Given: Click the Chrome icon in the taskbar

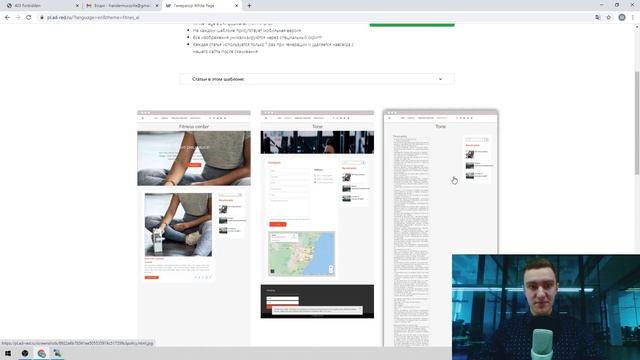Looking at the screenshot, I should click(x=42, y=353).
